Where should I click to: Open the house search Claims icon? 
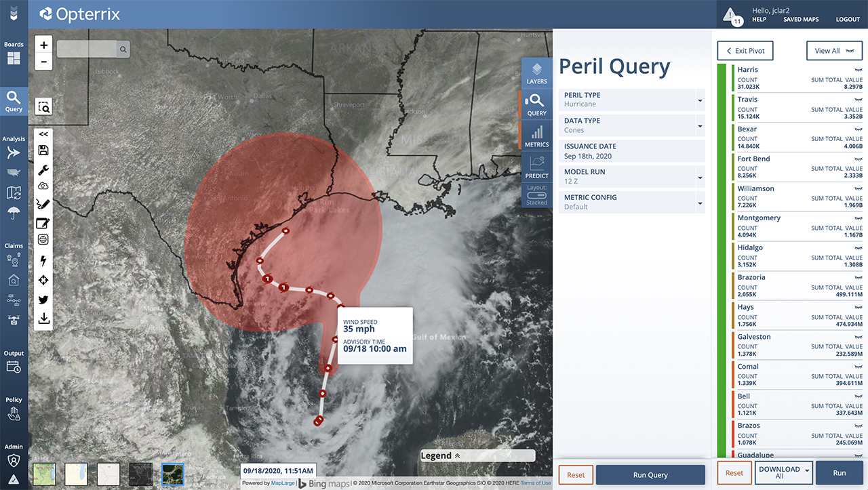14,280
